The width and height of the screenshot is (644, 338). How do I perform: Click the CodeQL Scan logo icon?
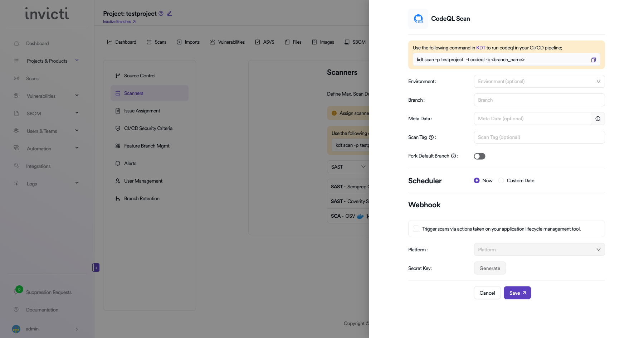coord(418,19)
